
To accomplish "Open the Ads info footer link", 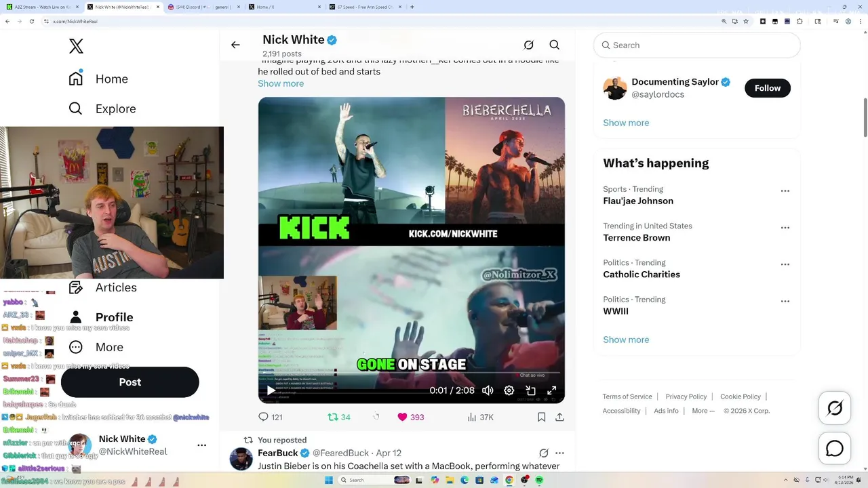I will (667, 411).
